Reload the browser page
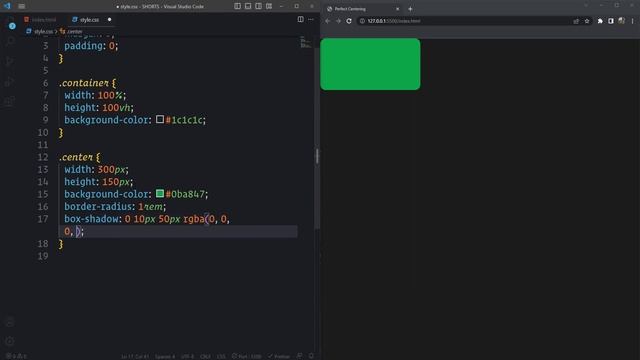Image resolution: width=640 pixels, height=360 pixels. point(349,21)
